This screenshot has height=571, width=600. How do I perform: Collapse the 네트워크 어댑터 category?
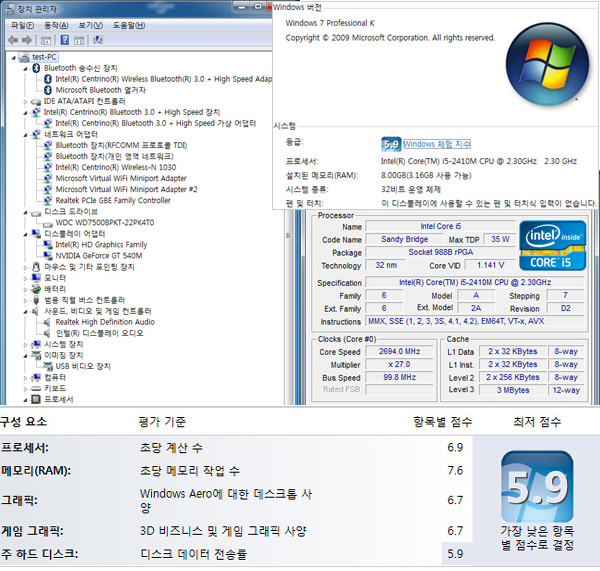25,135
